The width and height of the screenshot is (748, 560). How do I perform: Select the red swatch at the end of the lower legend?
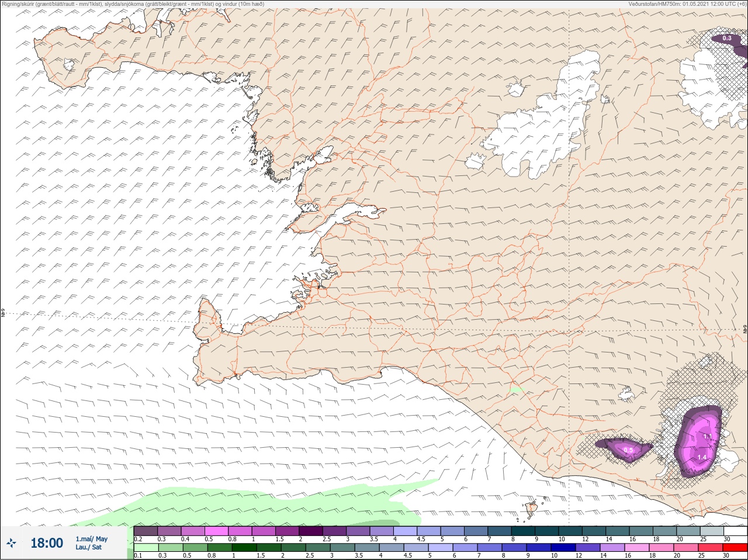click(x=735, y=548)
